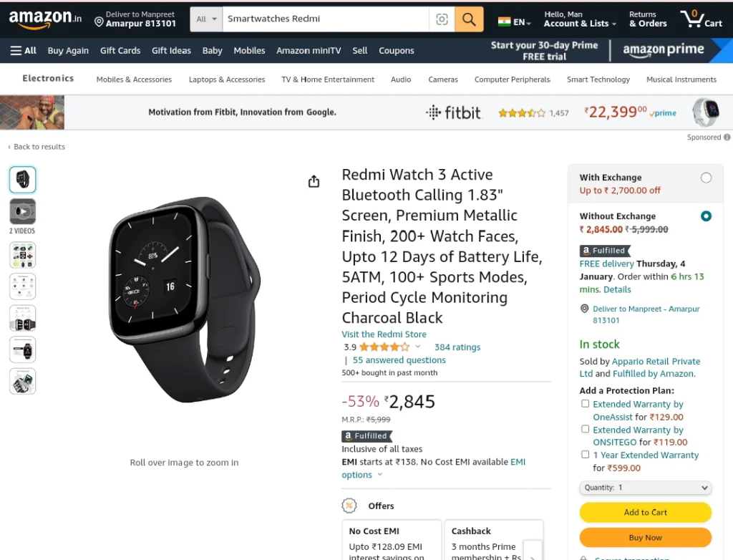Open the camera lens visual search icon
The width and height of the screenshot is (733, 560).
pyautogui.click(x=442, y=19)
